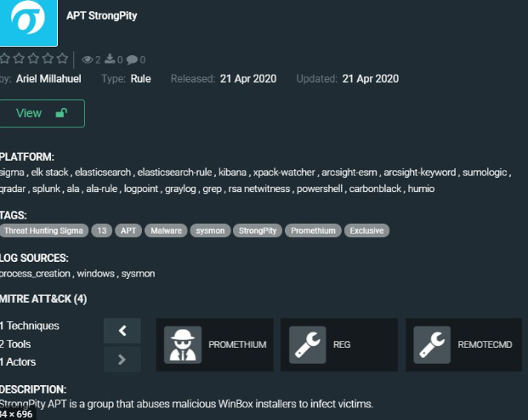This screenshot has width=528, height=420.
Task: Click the green unlock icon on View
Action: (61, 113)
